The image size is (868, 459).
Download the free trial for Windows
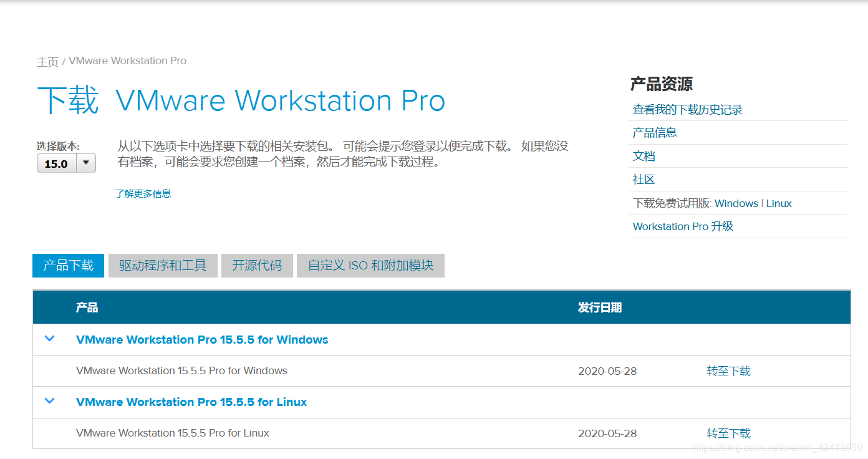[736, 203]
